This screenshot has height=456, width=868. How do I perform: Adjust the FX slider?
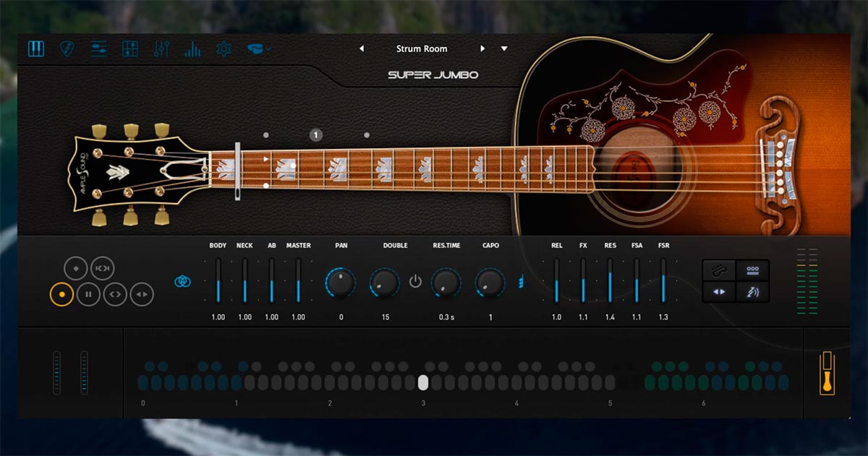point(583,280)
